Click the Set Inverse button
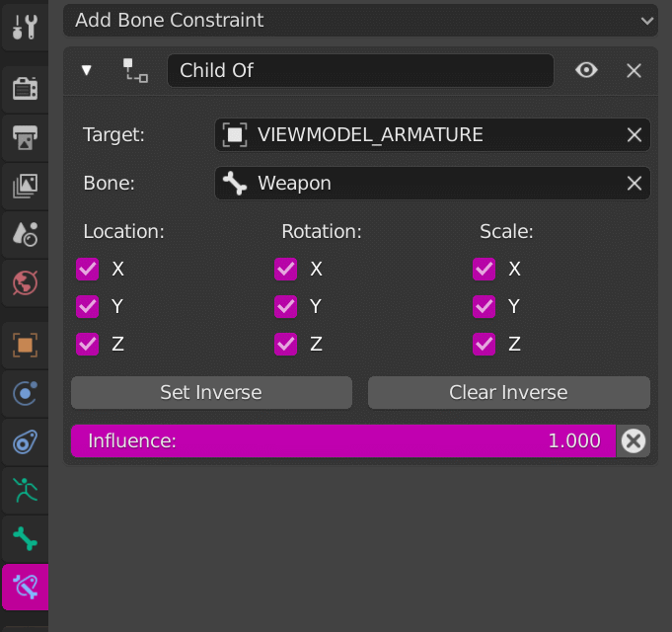The width and height of the screenshot is (672, 632). 211,392
